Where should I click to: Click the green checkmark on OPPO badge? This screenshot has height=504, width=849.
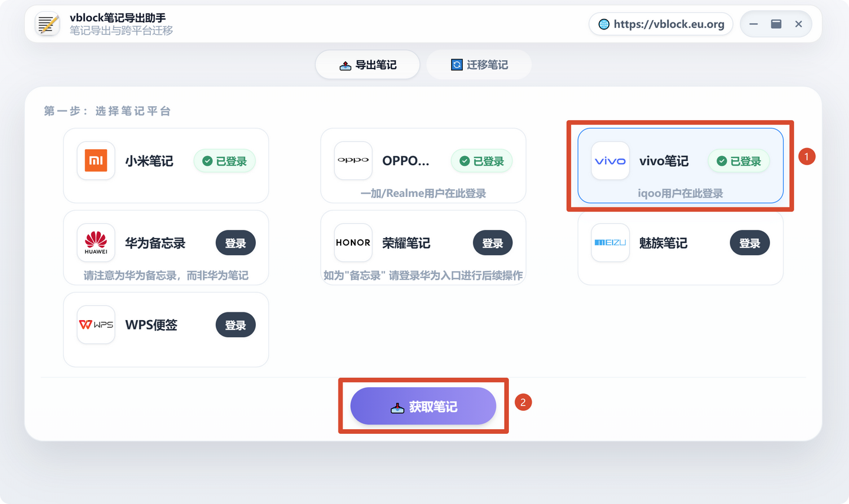point(465,161)
